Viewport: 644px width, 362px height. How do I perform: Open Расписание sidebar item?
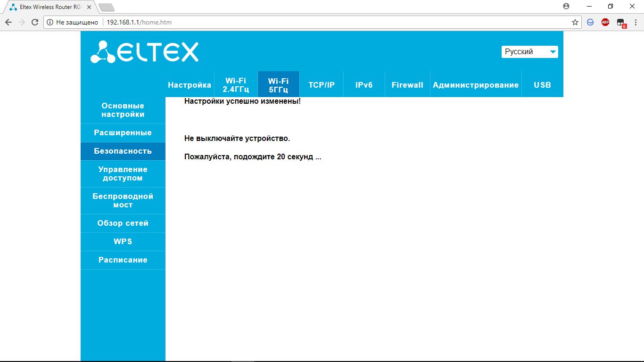tap(123, 260)
